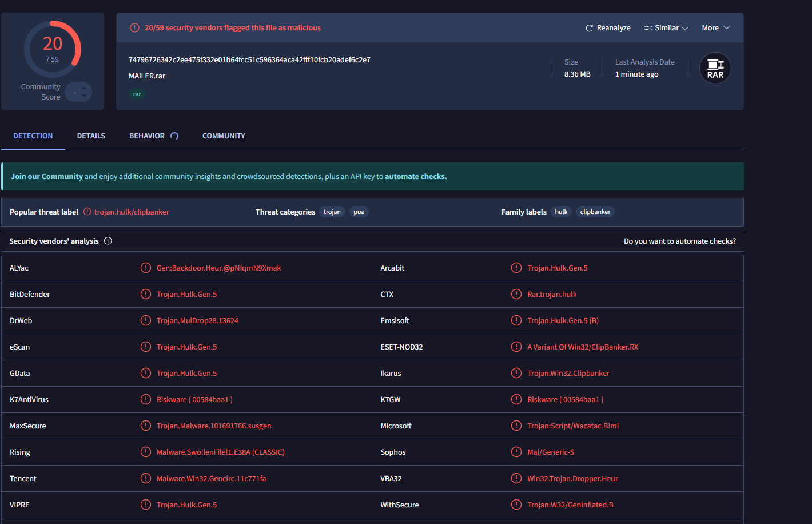Click the alert icon in the Ikarus row
Image resolution: width=812 pixels, height=524 pixels.
tap(516, 373)
